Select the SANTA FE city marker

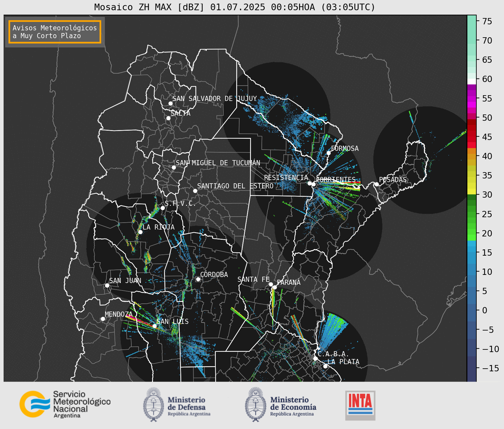(x=271, y=284)
